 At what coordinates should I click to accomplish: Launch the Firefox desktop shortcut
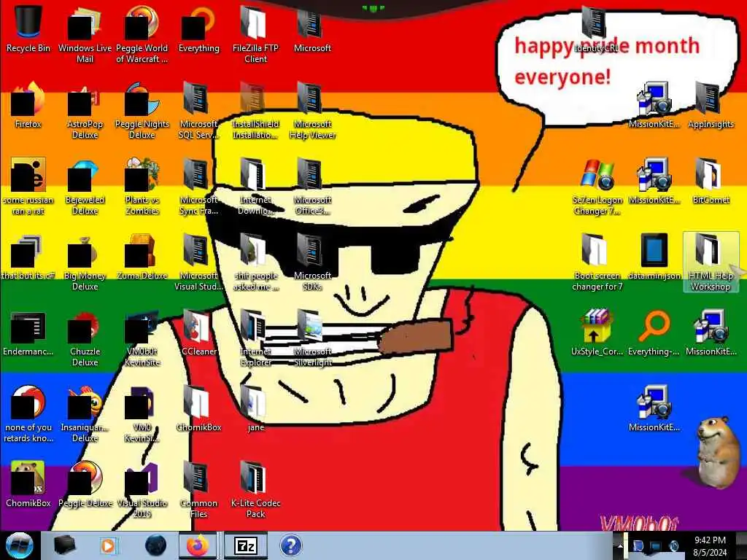(x=28, y=106)
